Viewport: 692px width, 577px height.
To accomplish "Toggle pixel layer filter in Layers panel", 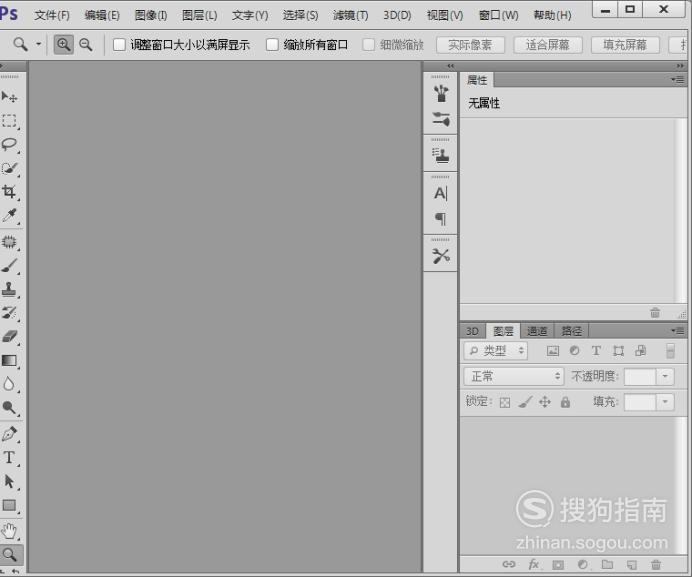I will point(553,351).
